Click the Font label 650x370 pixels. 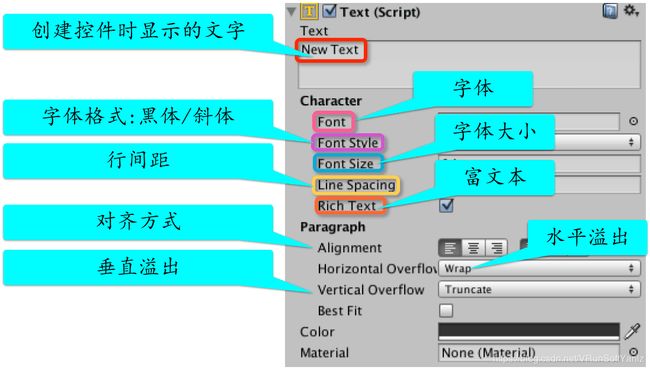[x=331, y=122]
